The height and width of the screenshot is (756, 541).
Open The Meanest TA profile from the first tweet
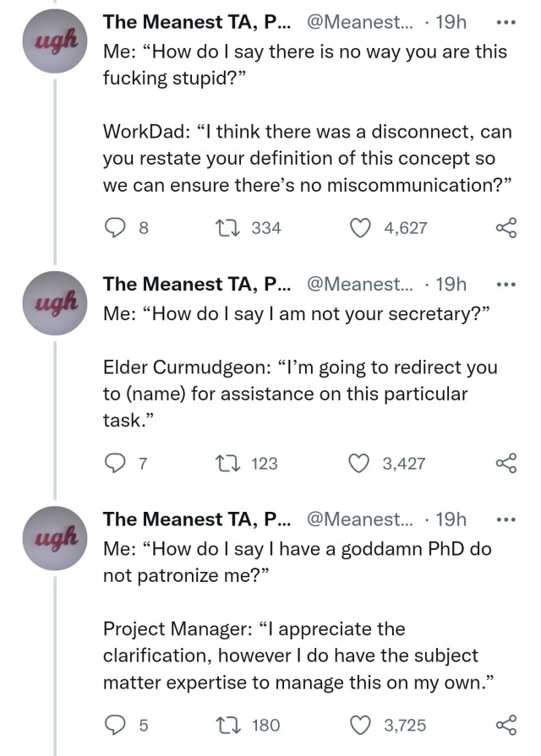[199, 22]
